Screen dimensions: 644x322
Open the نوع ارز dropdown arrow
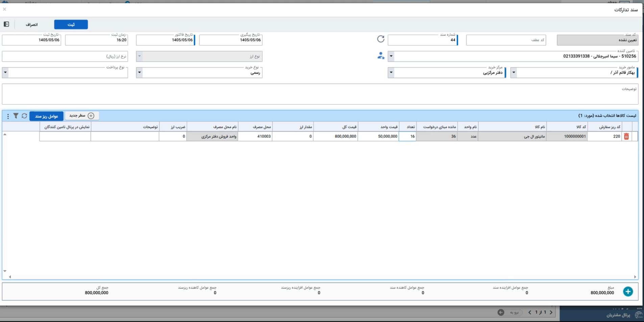(x=139, y=56)
